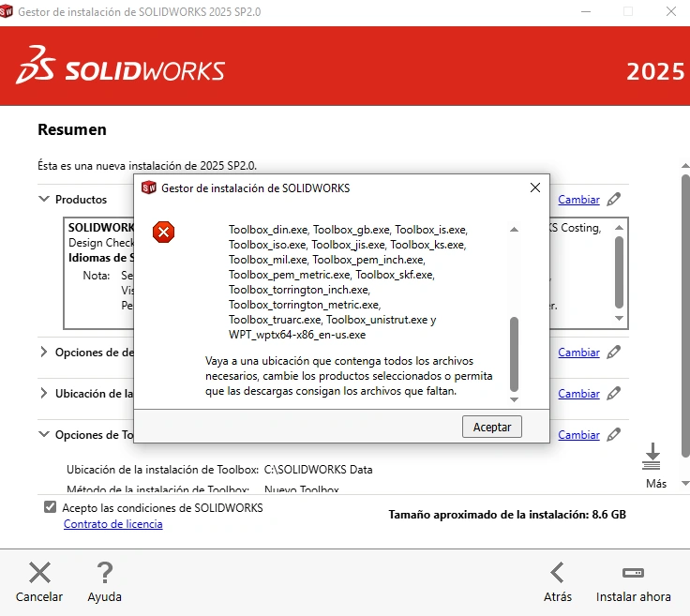The image size is (690, 616).
Task: Click the 3DS SOLIDWORKS logo in banner
Action: (x=120, y=65)
